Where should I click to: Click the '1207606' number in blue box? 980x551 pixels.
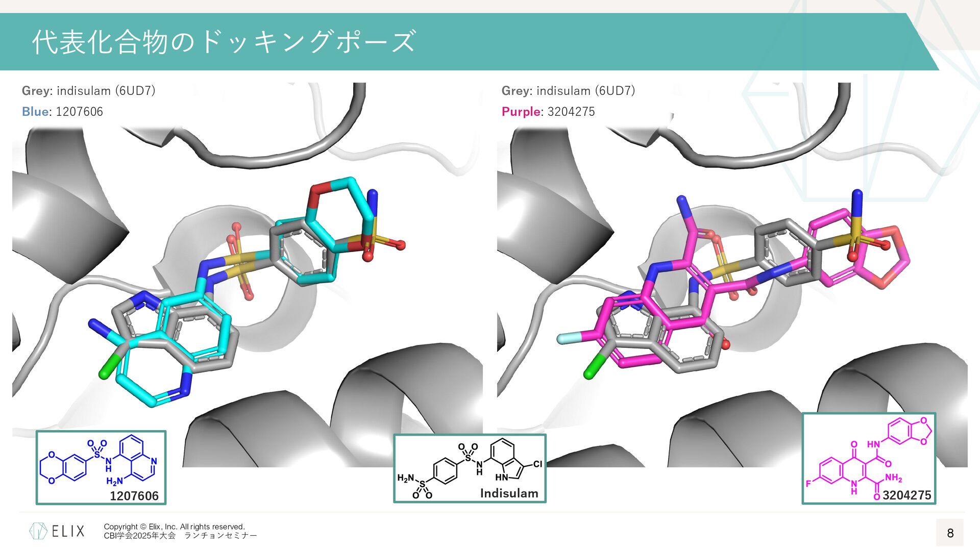point(134,496)
